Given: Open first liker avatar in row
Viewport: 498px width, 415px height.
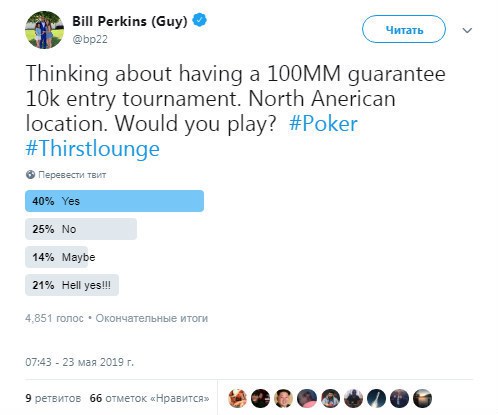Looking at the screenshot, I should pyautogui.click(x=237, y=398).
